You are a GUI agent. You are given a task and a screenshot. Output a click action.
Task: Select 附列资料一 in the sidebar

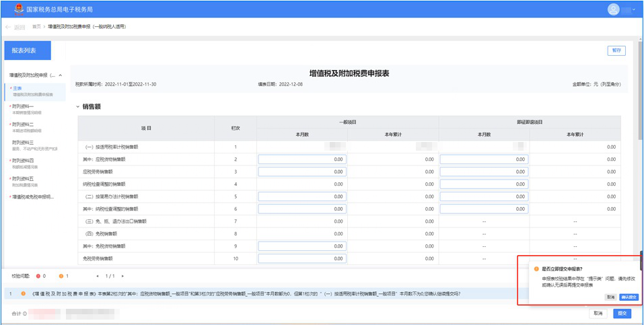tap(22, 106)
